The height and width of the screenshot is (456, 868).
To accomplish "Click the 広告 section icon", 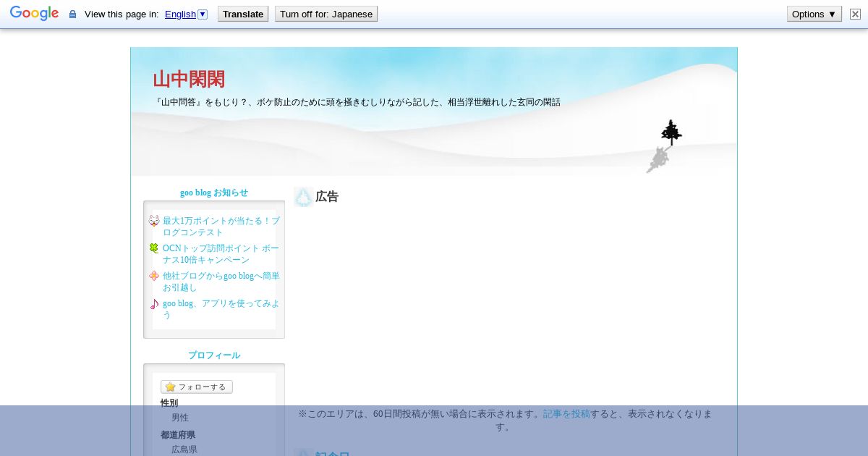I will click(303, 197).
